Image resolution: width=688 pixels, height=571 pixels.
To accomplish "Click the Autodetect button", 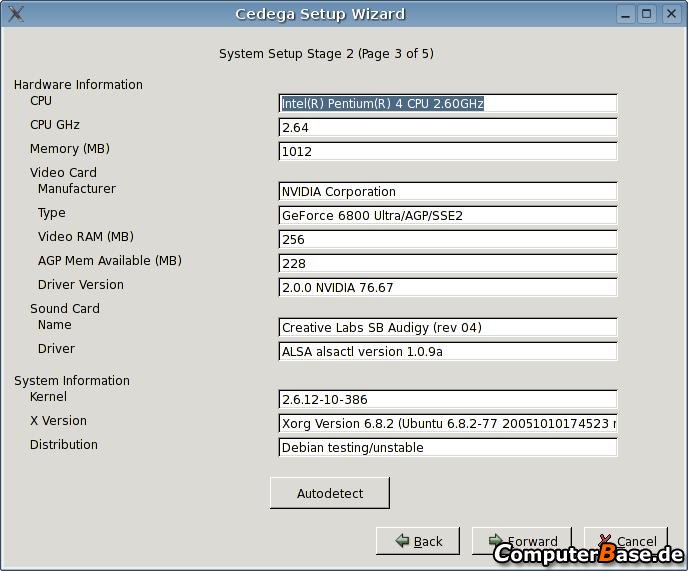I will click(330, 493).
